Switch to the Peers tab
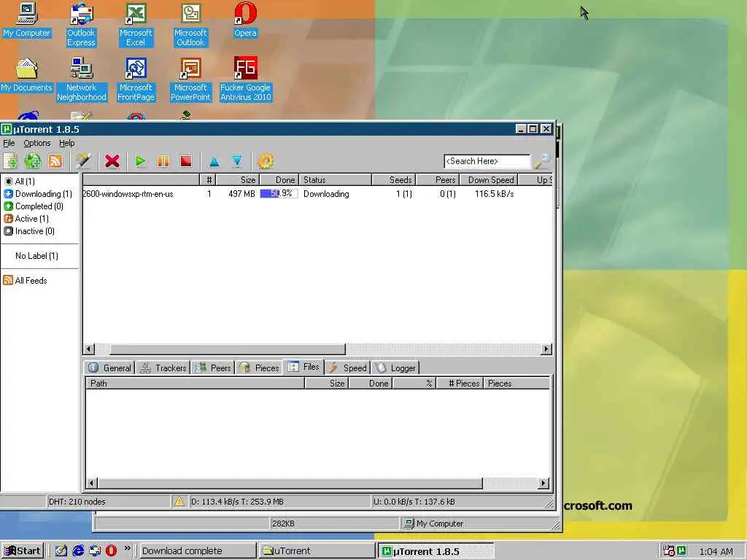The width and height of the screenshot is (747, 560). click(213, 367)
